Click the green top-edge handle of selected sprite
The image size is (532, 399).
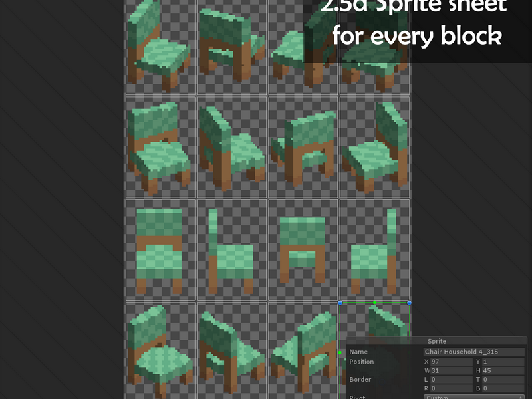pyautogui.click(x=374, y=303)
